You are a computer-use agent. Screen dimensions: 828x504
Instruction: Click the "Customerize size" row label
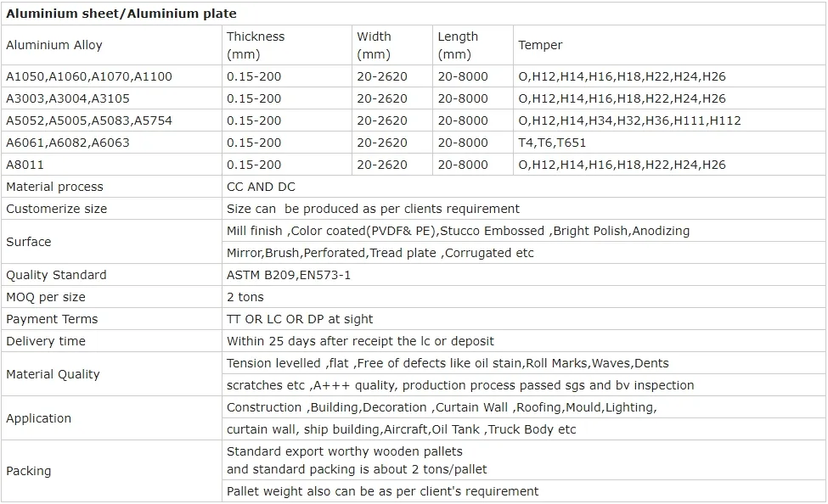tap(57, 209)
